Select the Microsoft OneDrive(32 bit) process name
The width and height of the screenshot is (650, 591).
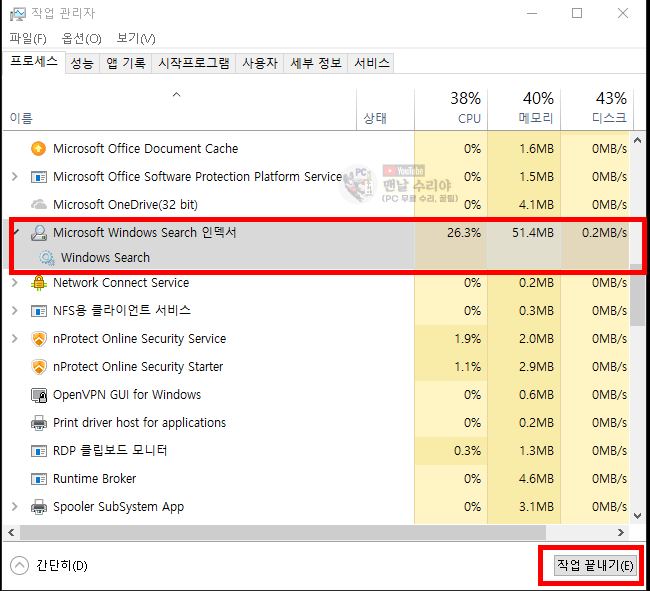coord(125,204)
